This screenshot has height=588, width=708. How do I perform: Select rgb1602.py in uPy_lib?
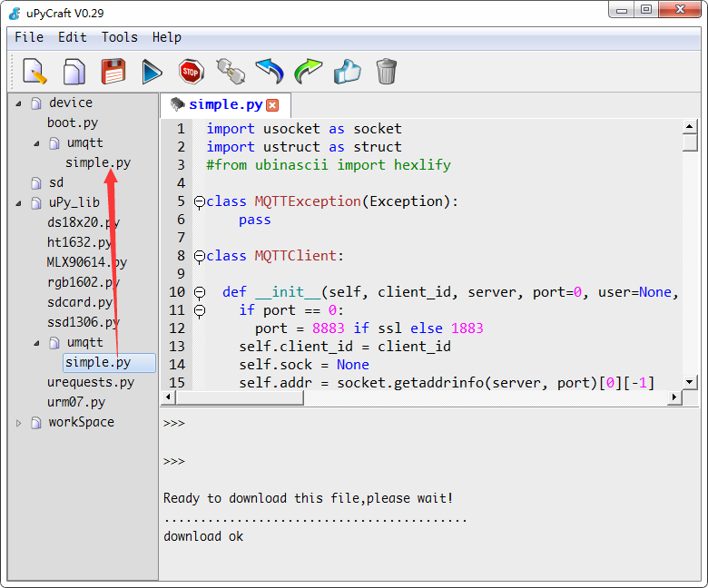[84, 282]
